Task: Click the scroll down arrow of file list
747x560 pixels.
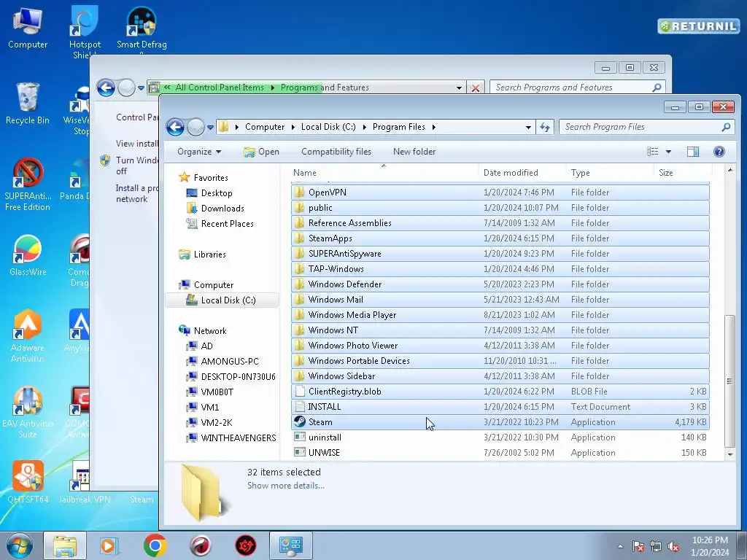Action: click(729, 454)
